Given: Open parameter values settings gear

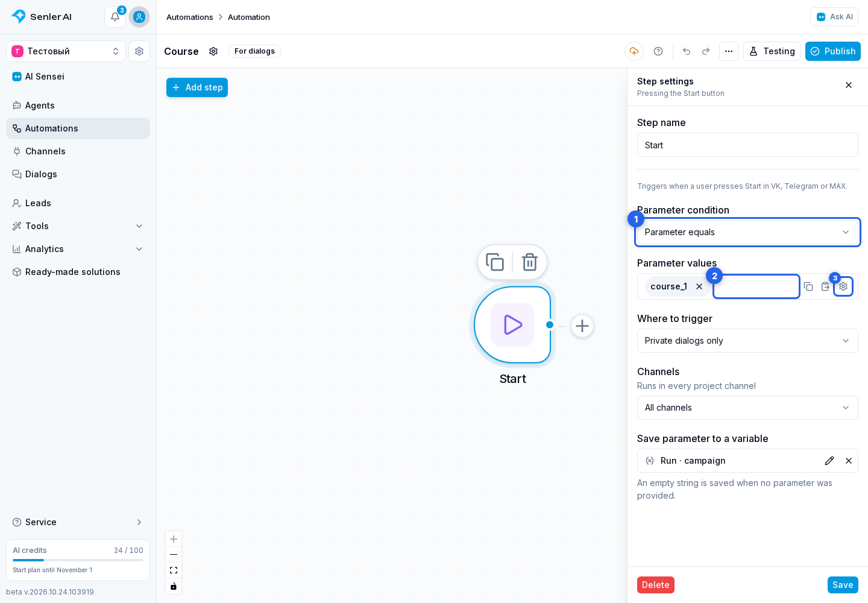Looking at the screenshot, I should [x=843, y=286].
